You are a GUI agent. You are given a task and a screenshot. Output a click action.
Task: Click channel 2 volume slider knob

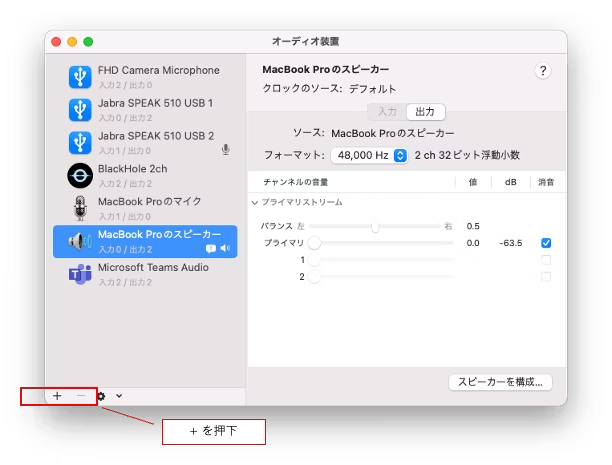(314, 276)
